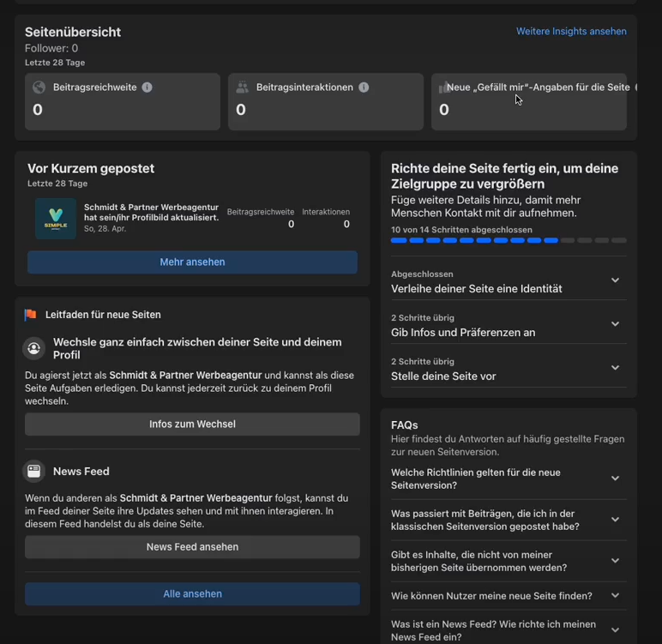Expand 'Verleihe deiner Seite eine Identität' section
Screen dimensions: 662x644
click(615, 280)
